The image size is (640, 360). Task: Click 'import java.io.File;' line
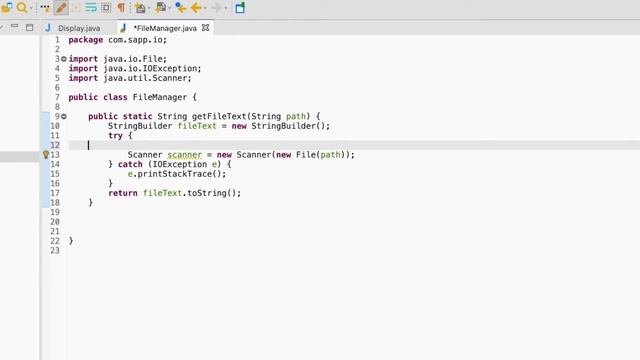pos(118,59)
